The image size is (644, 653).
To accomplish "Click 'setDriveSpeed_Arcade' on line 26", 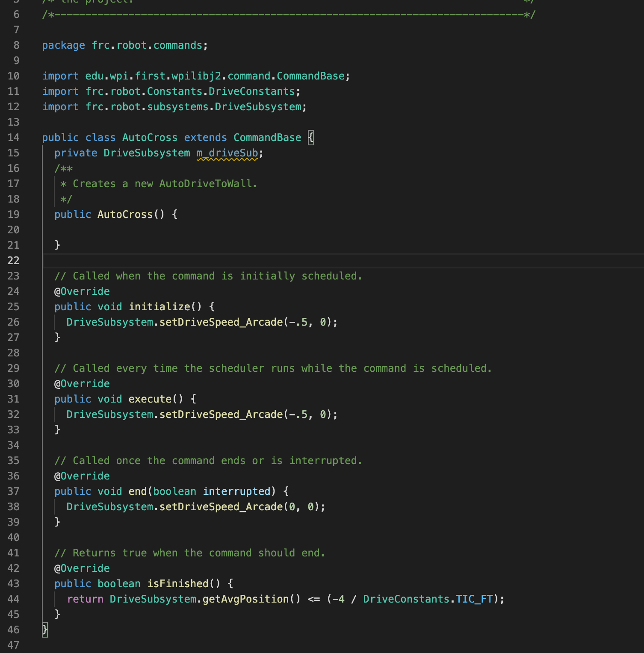I will [x=221, y=322].
